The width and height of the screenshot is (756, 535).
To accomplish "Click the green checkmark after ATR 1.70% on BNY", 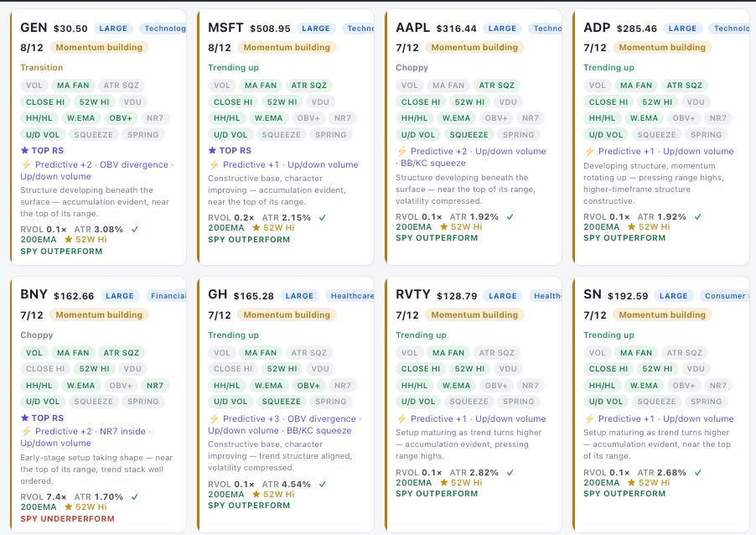I will click(134, 496).
